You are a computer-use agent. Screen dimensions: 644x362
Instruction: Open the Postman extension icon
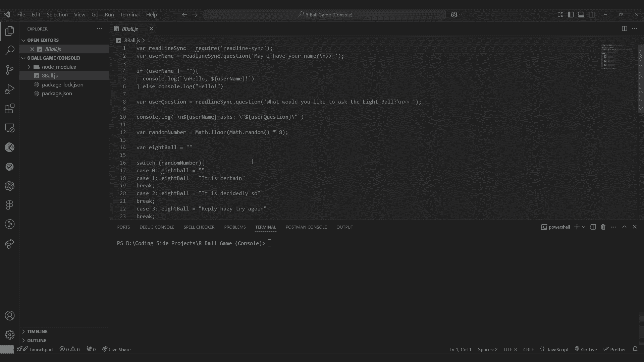[10, 147]
